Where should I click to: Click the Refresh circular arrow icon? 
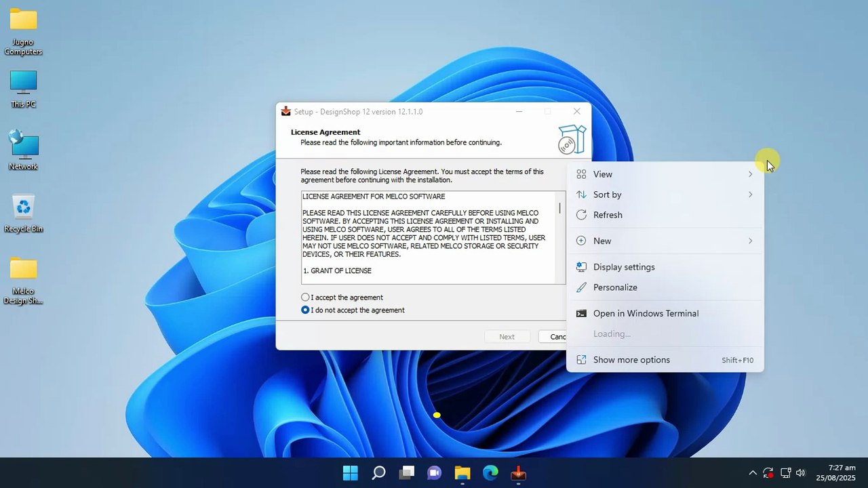(x=581, y=215)
